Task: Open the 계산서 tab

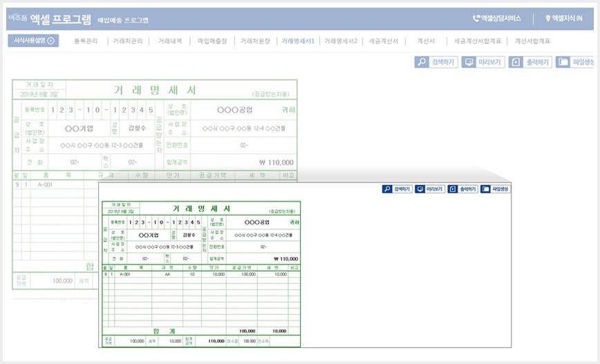Action: click(426, 41)
